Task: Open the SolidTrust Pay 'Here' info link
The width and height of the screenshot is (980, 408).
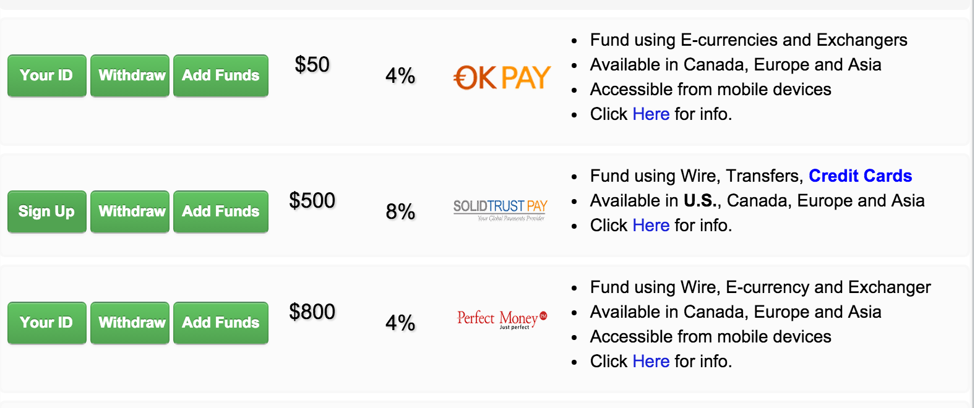Action: click(651, 226)
